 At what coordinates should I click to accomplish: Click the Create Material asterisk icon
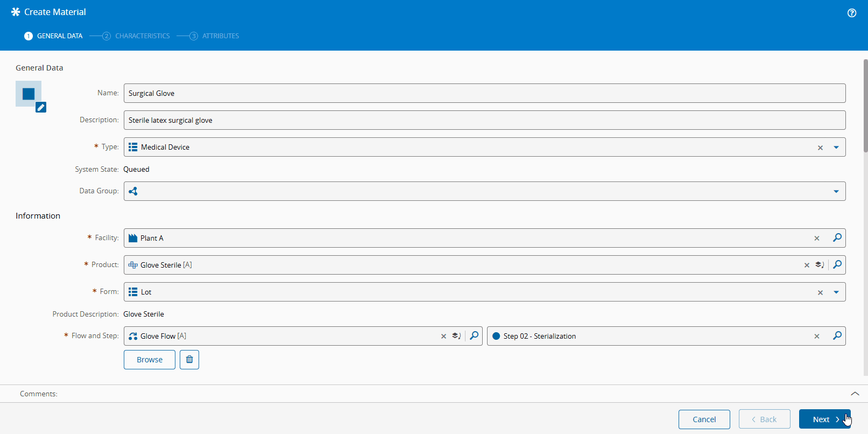click(16, 12)
